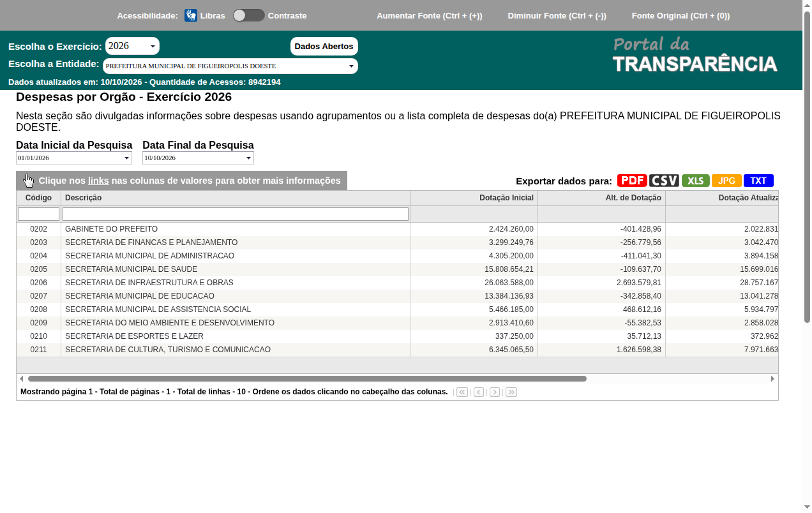Screen dimensions: 812x513
Task: Open the Exercício year dropdown
Action: click(x=132, y=46)
